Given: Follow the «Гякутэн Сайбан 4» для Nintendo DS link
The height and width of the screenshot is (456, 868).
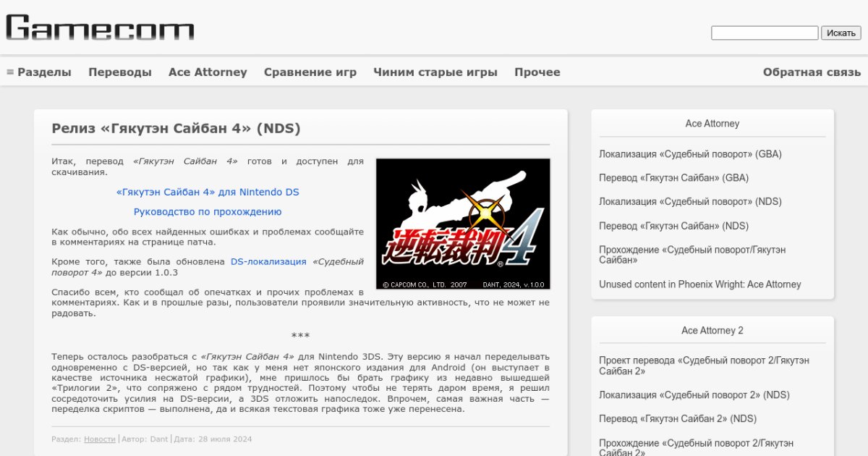Looking at the screenshot, I should pos(208,193).
